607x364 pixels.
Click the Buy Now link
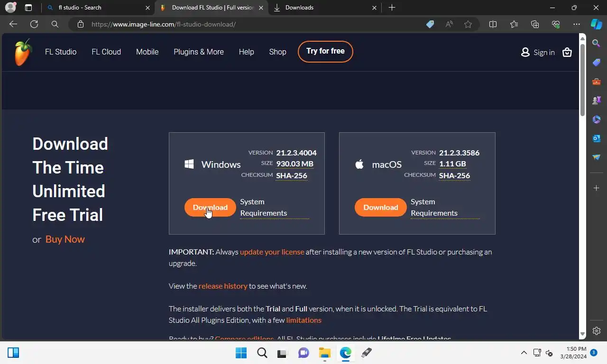(65, 239)
